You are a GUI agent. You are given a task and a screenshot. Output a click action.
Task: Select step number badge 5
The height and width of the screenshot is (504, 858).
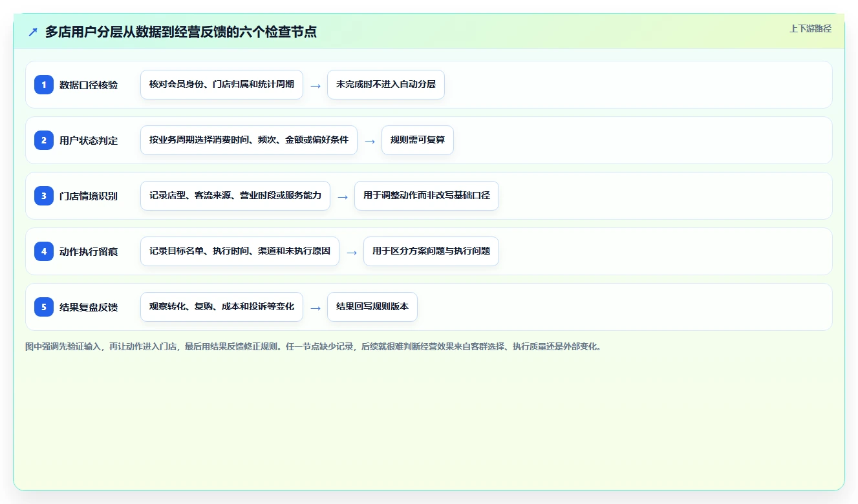[44, 307]
